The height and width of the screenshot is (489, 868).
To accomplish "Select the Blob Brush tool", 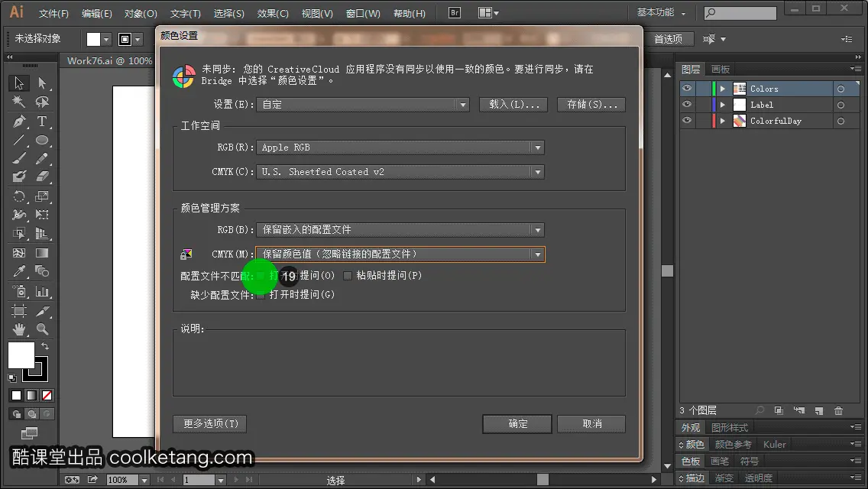I will (19, 176).
